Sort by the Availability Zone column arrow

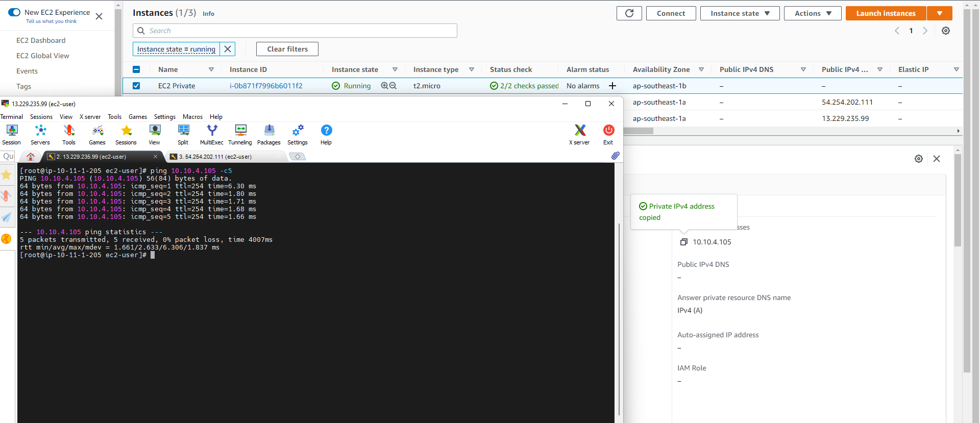coord(701,69)
